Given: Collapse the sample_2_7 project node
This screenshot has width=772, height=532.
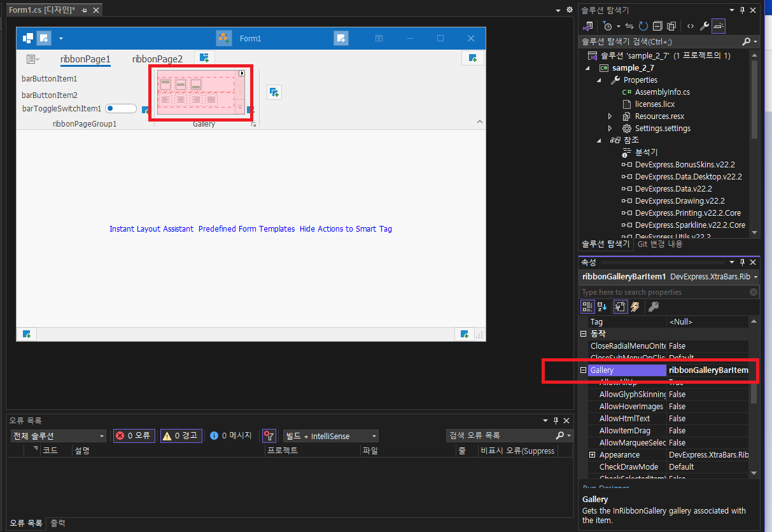Looking at the screenshot, I should point(589,68).
